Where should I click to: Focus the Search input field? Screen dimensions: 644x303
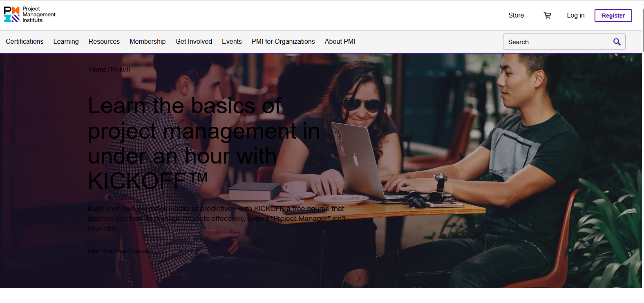click(556, 42)
